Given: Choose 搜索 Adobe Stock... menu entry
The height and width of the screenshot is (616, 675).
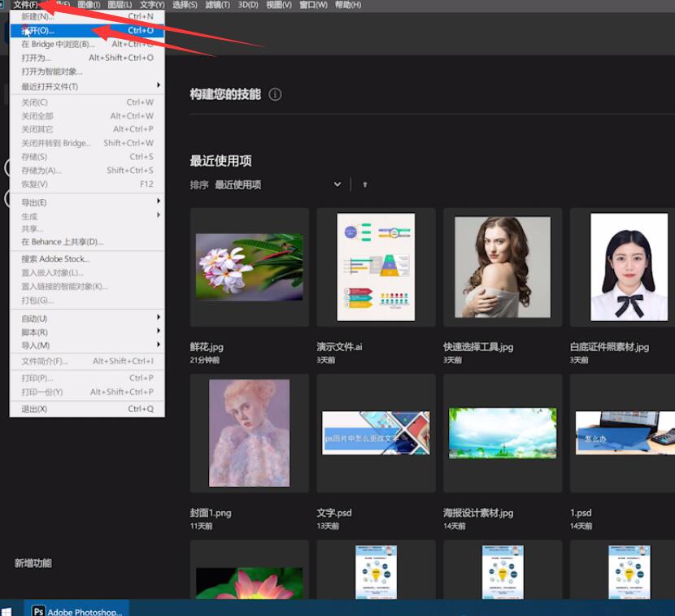Looking at the screenshot, I should click(87, 259).
